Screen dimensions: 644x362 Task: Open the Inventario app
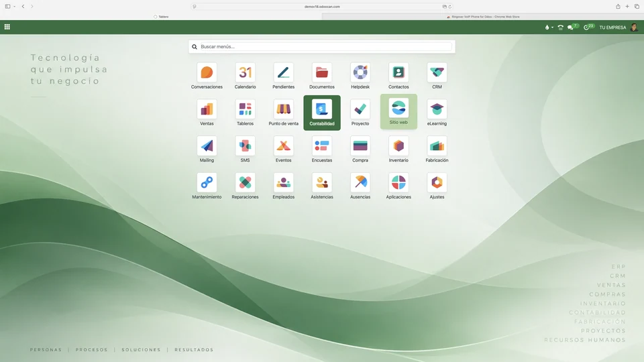click(x=398, y=149)
